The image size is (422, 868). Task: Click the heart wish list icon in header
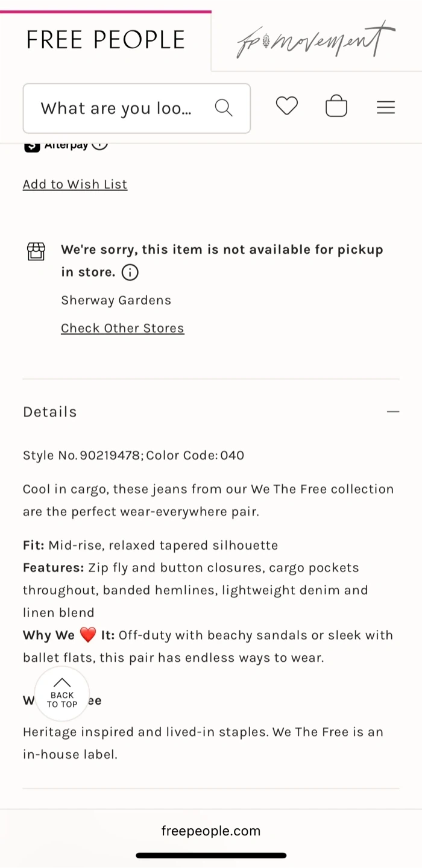pos(287,106)
